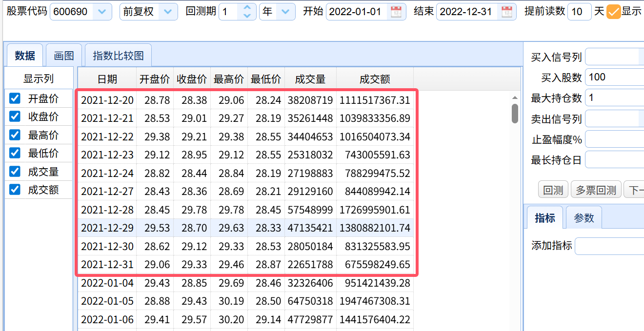Click the 成交量 column header
The image size is (644, 331).
coord(311,79)
